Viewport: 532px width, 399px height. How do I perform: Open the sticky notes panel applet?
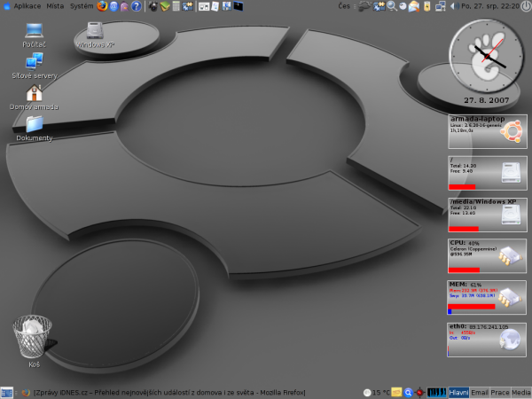click(x=396, y=393)
